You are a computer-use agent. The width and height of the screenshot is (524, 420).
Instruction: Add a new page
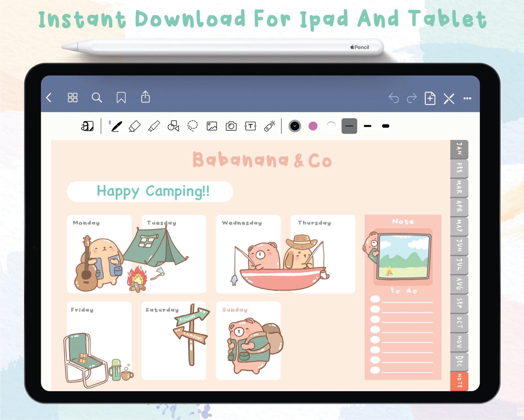(430, 98)
